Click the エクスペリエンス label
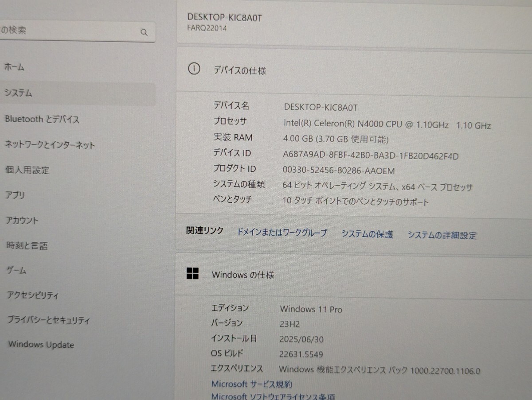Screen dimensions: 532x400 click(237, 368)
